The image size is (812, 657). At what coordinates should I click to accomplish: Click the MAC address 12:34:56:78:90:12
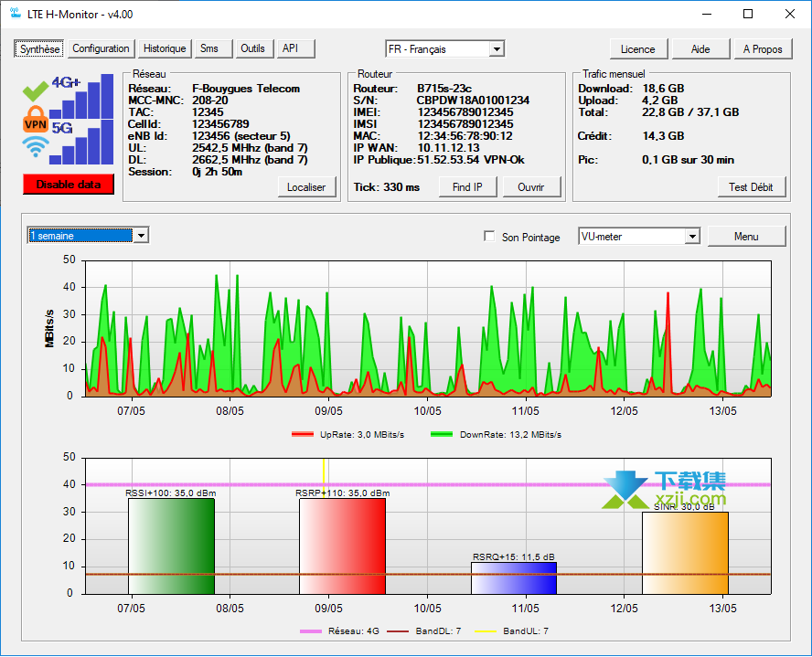[x=465, y=136]
